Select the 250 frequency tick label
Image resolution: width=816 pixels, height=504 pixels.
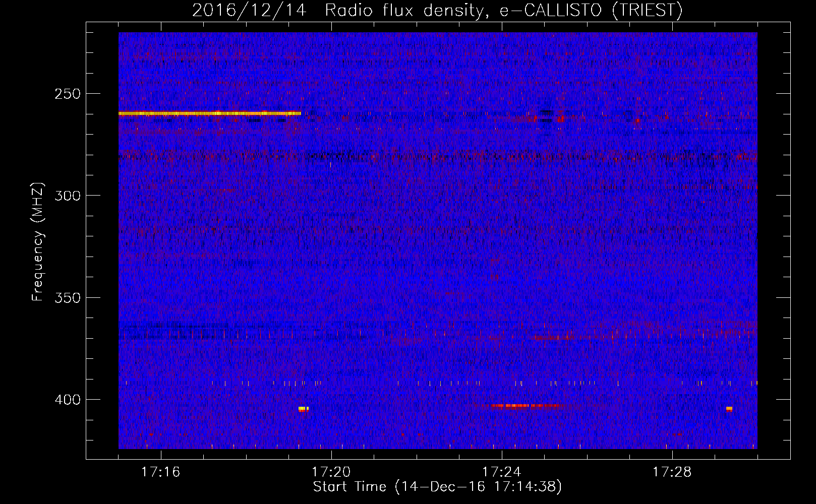(68, 94)
